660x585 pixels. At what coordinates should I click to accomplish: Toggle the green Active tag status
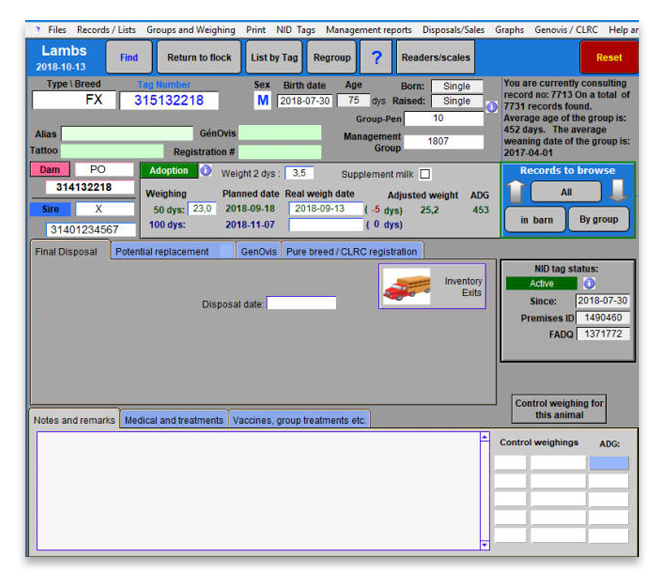coord(541,284)
